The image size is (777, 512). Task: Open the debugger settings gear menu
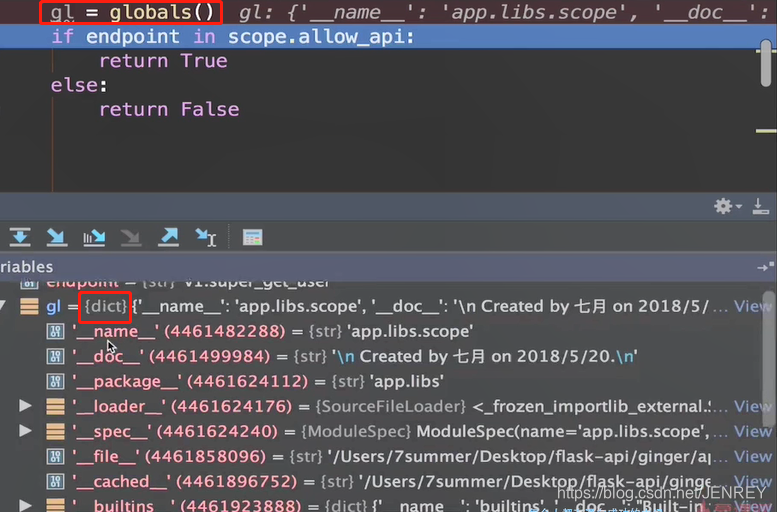coord(727,206)
